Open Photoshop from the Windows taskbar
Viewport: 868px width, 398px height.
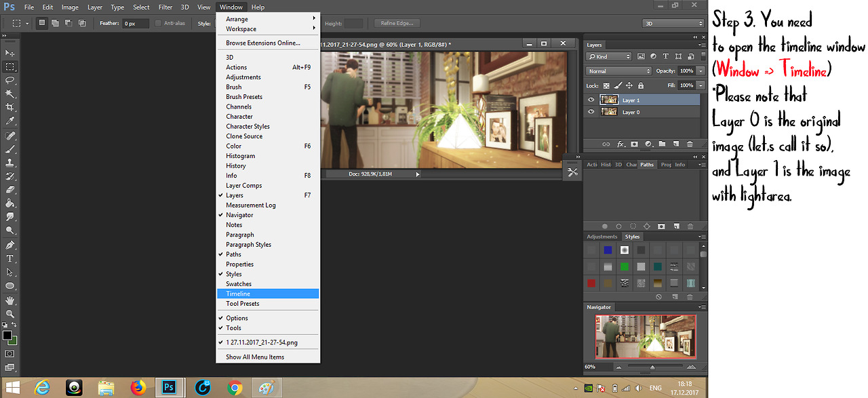point(170,387)
